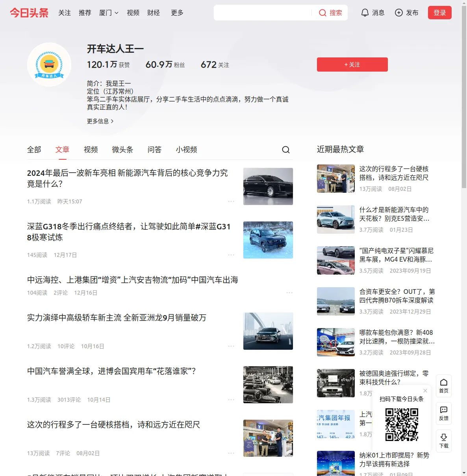Close the QR code download popup
Screen dimensions: 467x476
425,391
